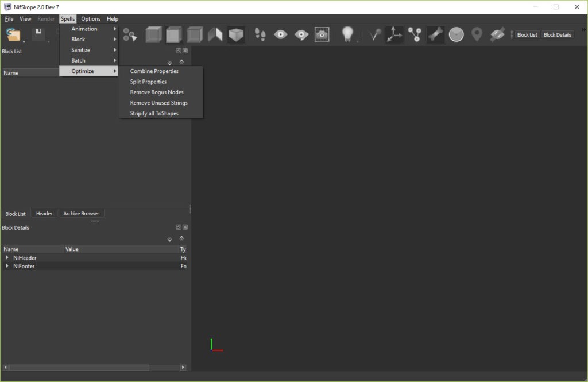Click Block Details Name column header
The image size is (588, 382).
tap(33, 249)
